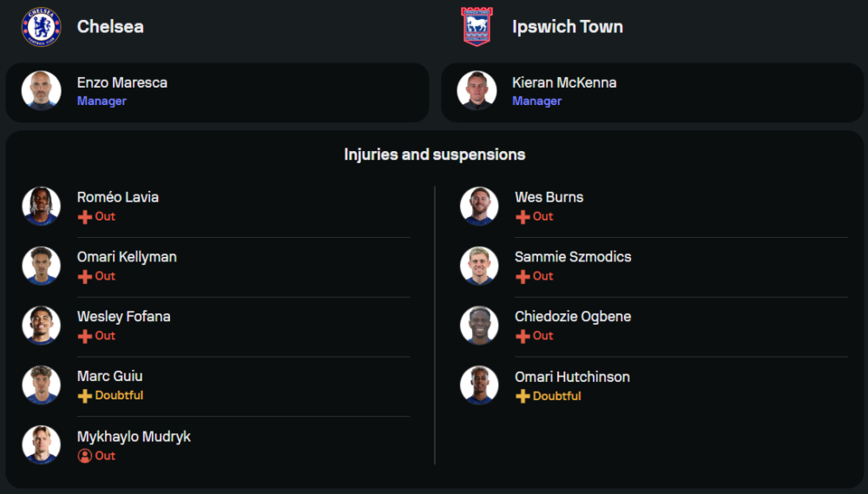
Task: Click the Ipswich Town club crest
Action: click(x=477, y=26)
